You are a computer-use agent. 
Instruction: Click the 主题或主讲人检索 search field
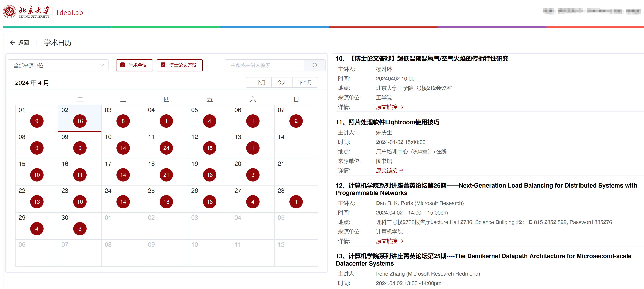264,65
